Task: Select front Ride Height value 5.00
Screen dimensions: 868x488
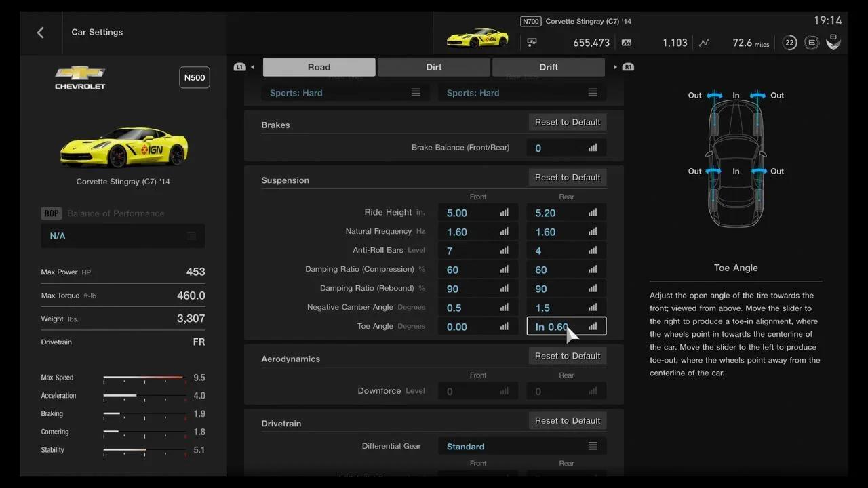Action: (x=478, y=213)
